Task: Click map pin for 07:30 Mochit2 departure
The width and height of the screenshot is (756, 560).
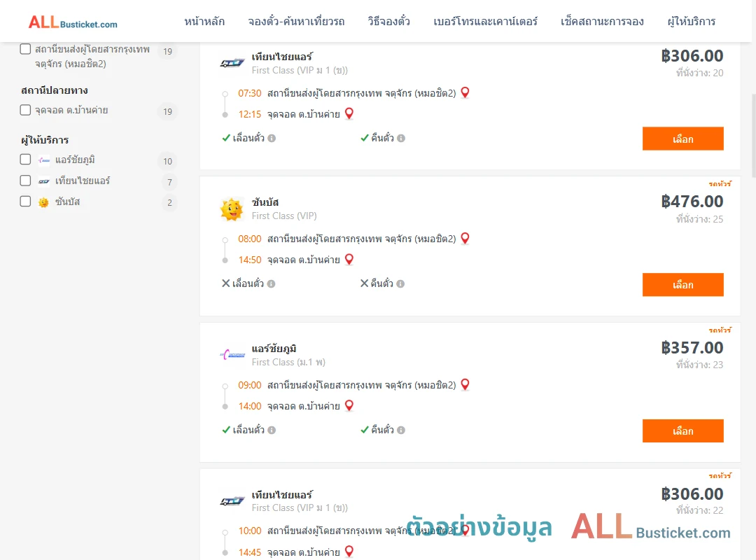Action: tap(465, 92)
